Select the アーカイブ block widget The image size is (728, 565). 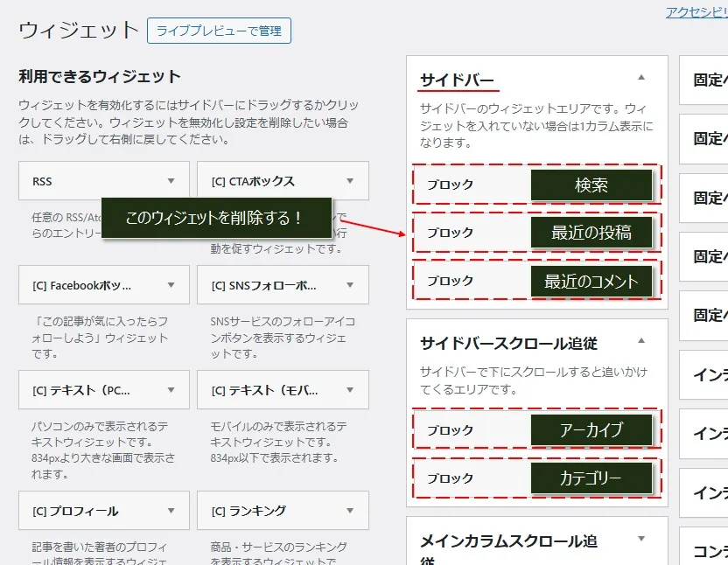(x=536, y=430)
